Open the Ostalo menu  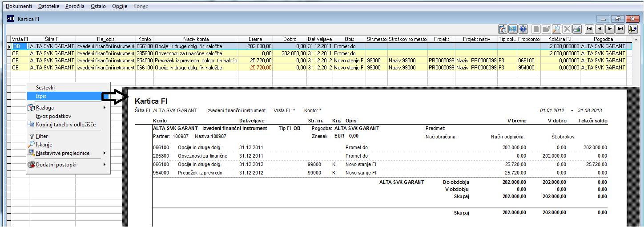(98, 6)
